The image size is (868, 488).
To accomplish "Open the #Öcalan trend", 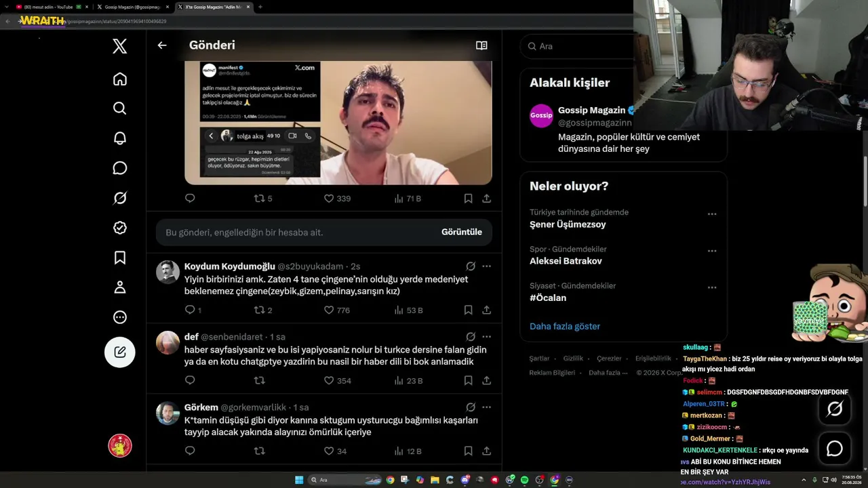I will coord(548,298).
